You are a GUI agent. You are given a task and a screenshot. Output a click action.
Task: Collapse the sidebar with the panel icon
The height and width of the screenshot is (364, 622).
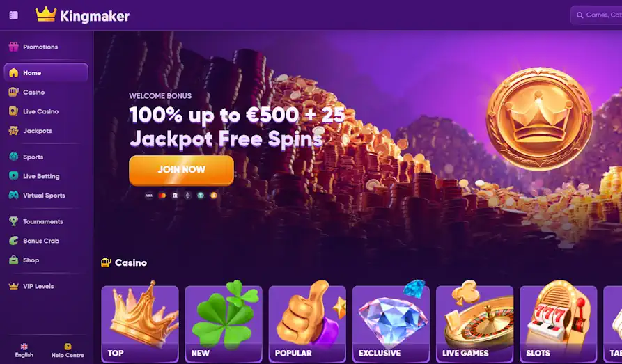13,15
